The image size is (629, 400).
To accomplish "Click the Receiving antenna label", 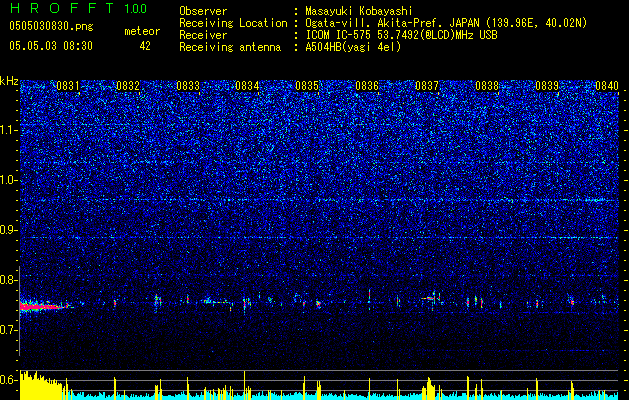I will 230,47.
